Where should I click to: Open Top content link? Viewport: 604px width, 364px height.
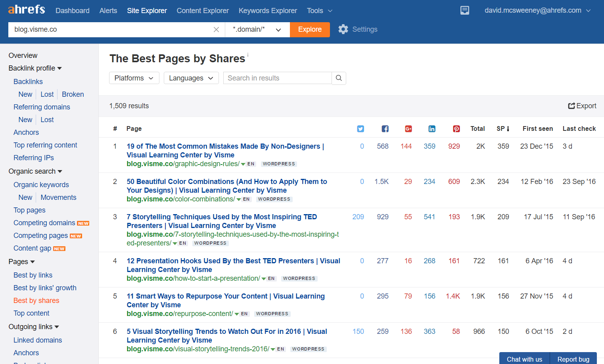(31, 313)
